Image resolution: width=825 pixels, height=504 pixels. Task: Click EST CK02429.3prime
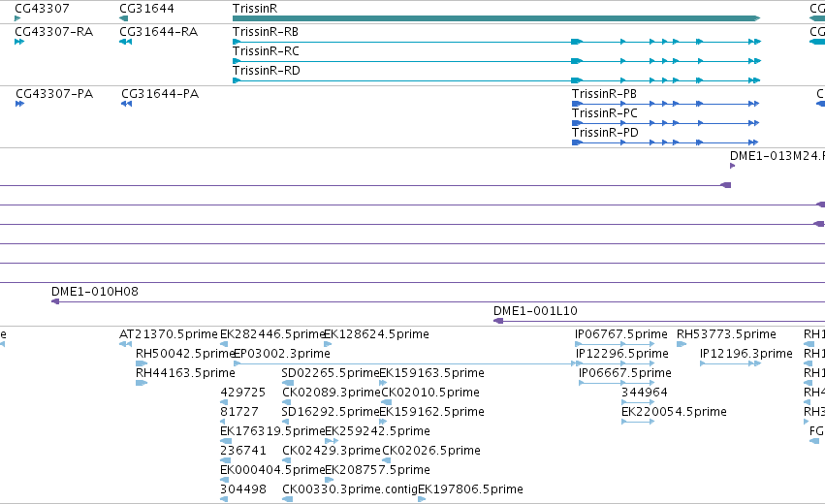[x=331, y=451]
